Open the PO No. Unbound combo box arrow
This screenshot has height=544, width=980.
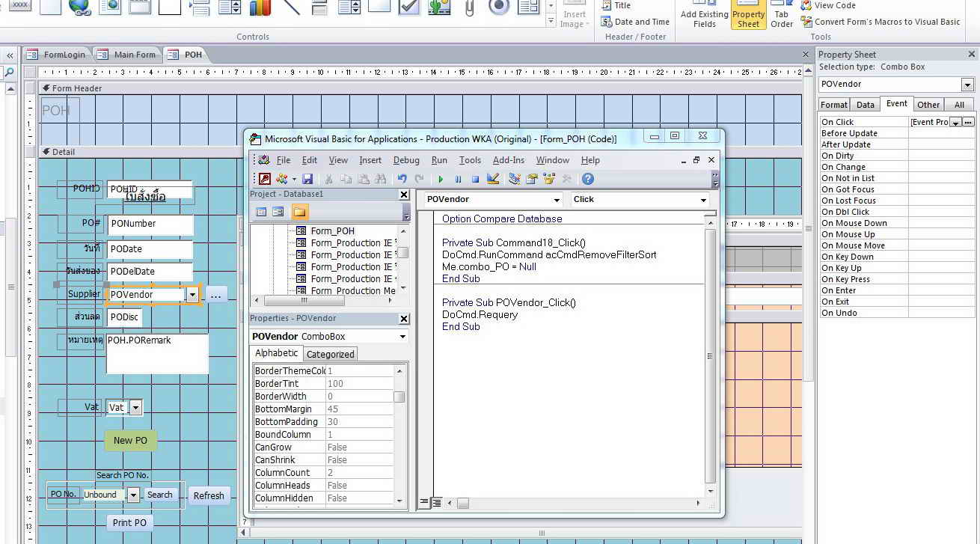click(133, 495)
